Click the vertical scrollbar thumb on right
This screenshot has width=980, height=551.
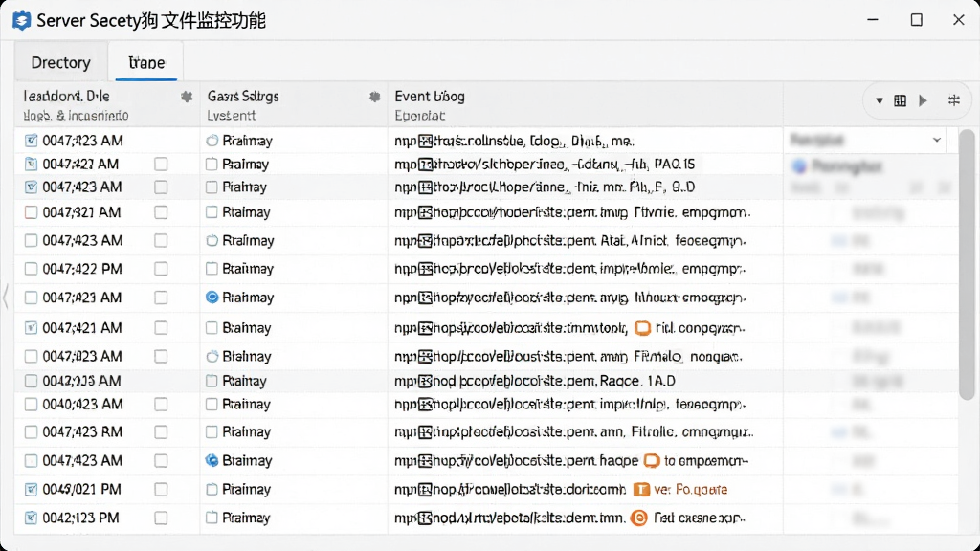[x=967, y=265]
